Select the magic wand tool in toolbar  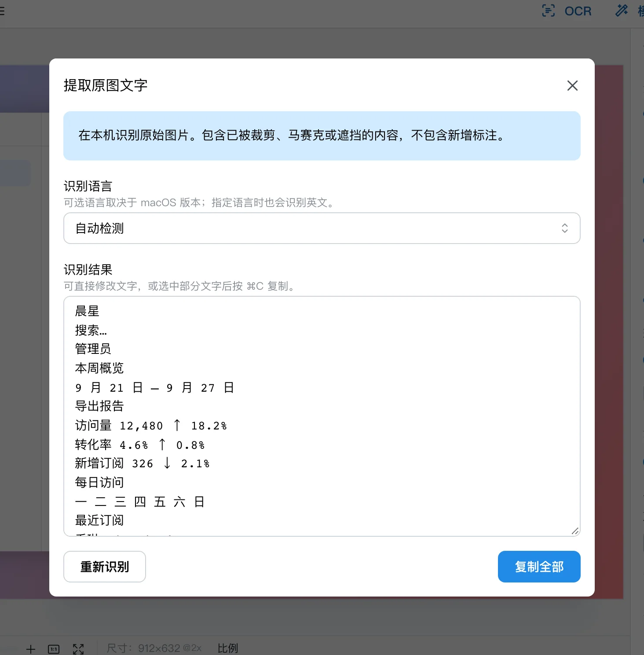tap(622, 11)
